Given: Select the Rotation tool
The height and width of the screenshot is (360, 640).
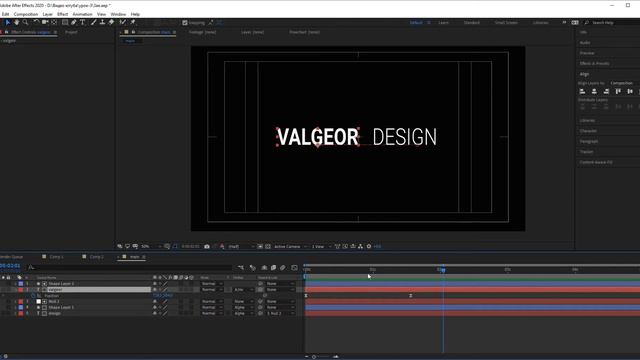Looking at the screenshot, I should [x=36, y=22].
